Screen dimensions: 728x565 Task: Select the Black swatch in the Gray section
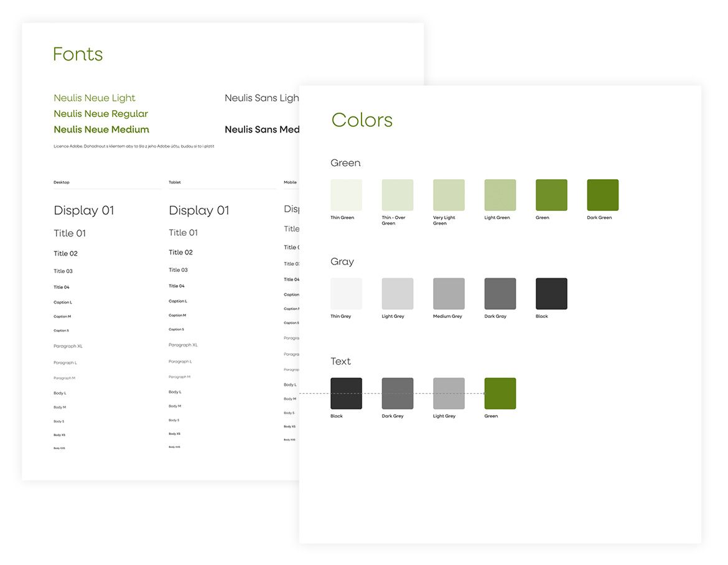551,294
